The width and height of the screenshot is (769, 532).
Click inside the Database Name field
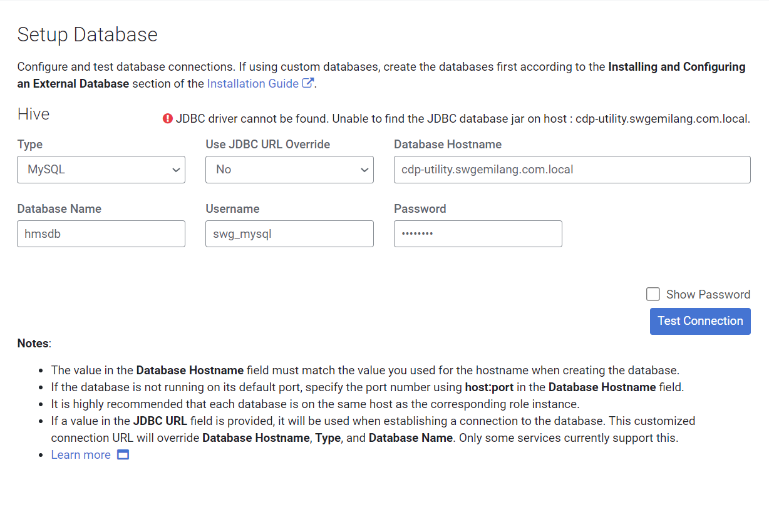click(101, 233)
